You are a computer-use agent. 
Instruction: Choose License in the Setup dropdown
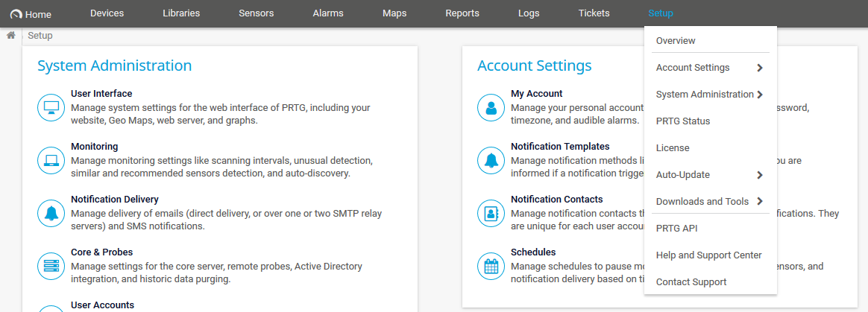[672, 148]
